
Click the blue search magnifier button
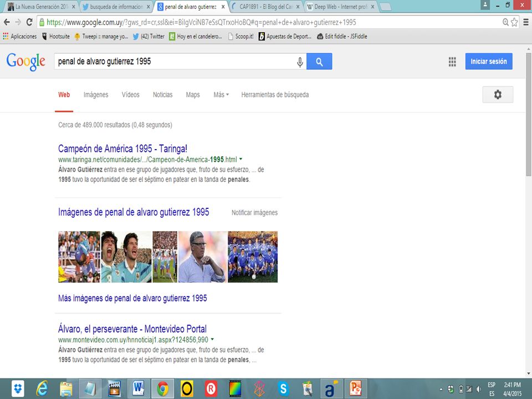coord(319,62)
